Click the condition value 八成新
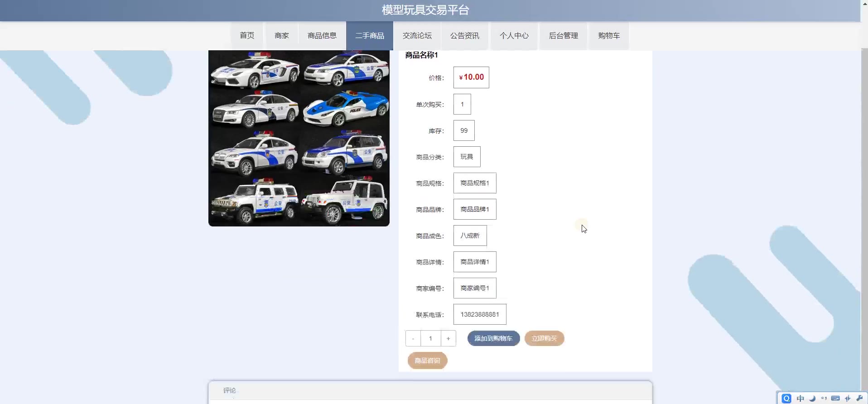Screen dimensions: 868x404 pyautogui.click(x=470, y=236)
